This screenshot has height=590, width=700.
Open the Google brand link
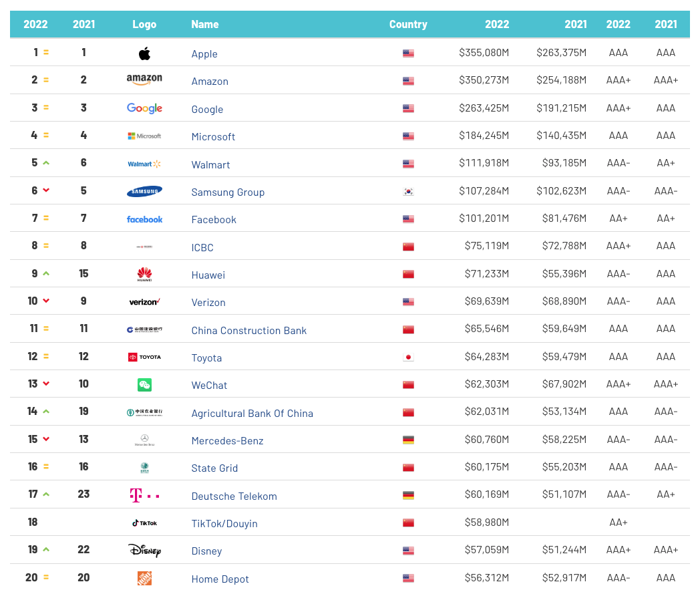coord(207,110)
